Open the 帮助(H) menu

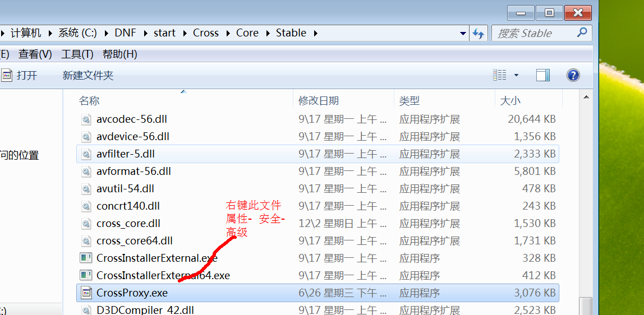[x=119, y=54]
